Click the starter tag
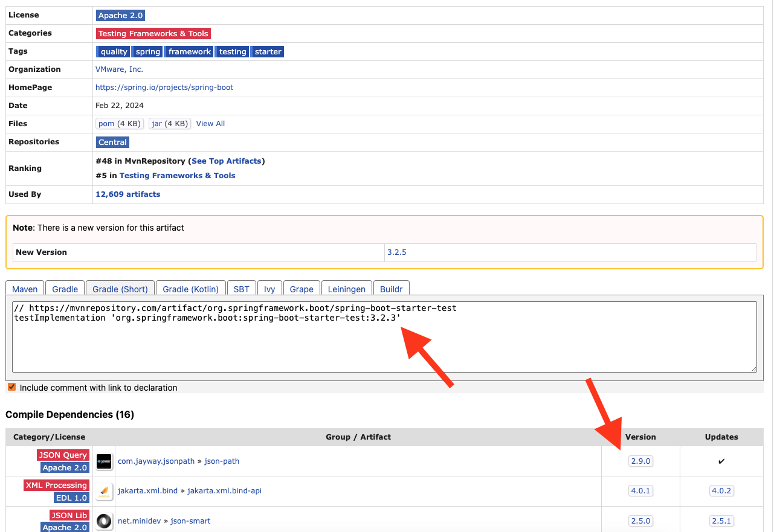 click(268, 52)
